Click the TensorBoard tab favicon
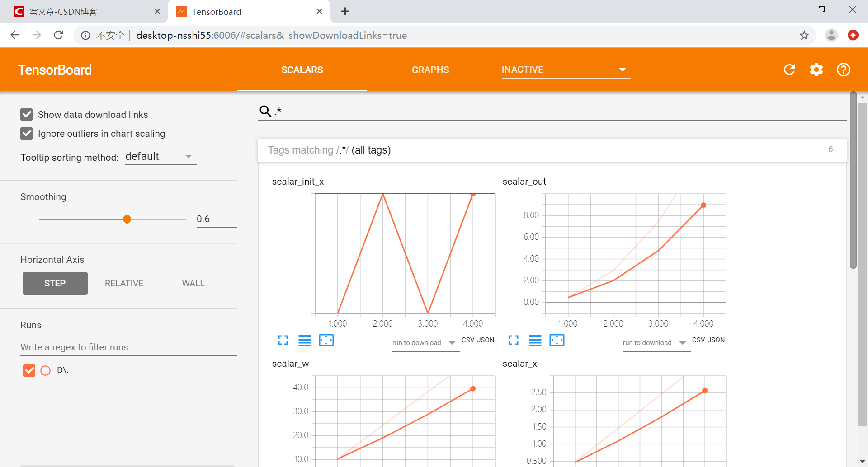This screenshot has width=868, height=467. point(181,11)
